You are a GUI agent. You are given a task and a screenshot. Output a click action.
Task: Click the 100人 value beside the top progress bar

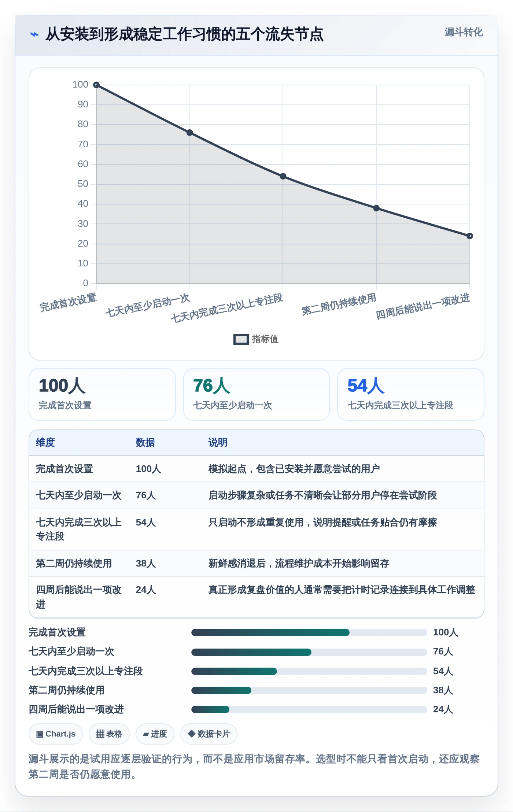[x=446, y=632]
